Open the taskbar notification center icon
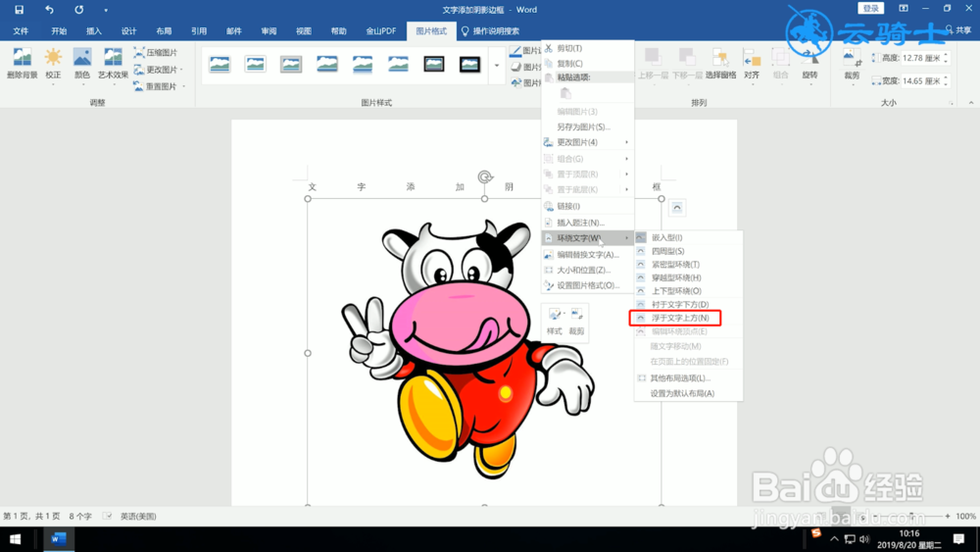The height and width of the screenshot is (552, 980). pos(958,539)
